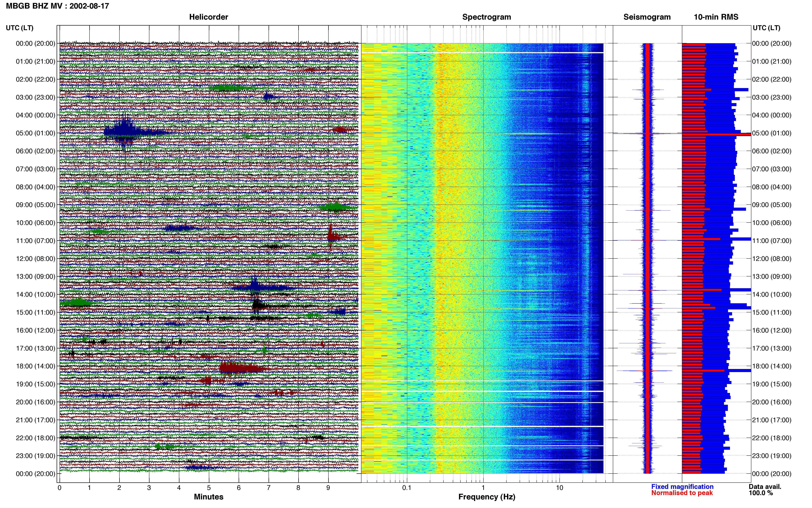Screen dimensions: 812x508
Task: Click right time label '14:00 (10:00)'
Action: pos(772,295)
